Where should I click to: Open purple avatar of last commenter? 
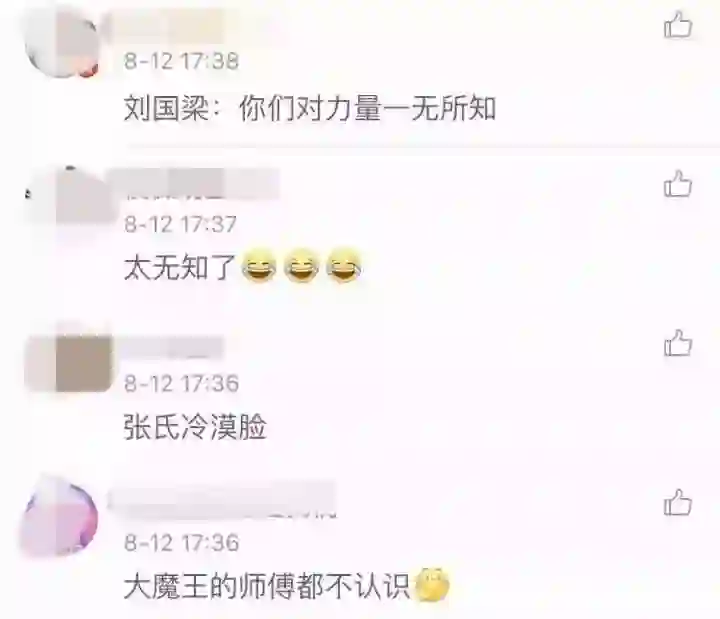[59, 515]
